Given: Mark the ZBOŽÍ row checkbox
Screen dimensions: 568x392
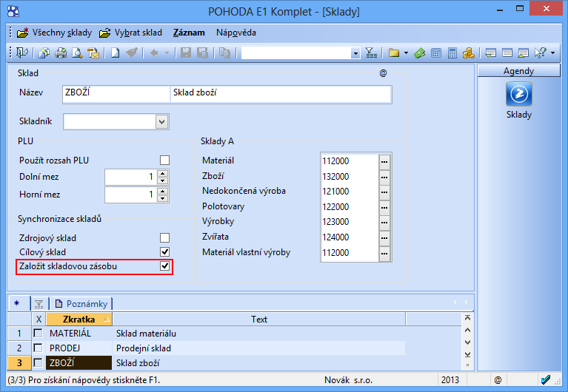Looking at the screenshot, I should pos(38,362).
